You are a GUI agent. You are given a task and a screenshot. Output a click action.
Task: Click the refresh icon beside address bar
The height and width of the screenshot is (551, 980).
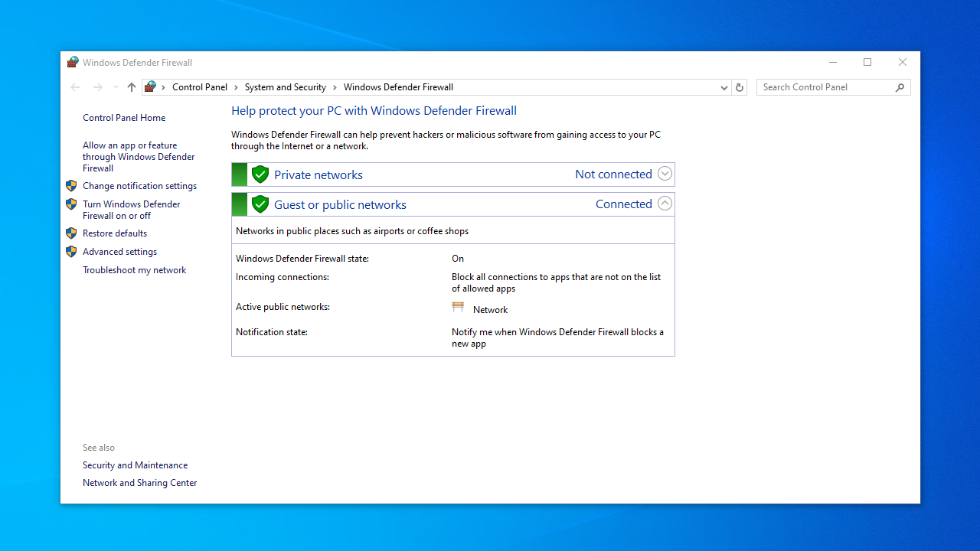(740, 87)
